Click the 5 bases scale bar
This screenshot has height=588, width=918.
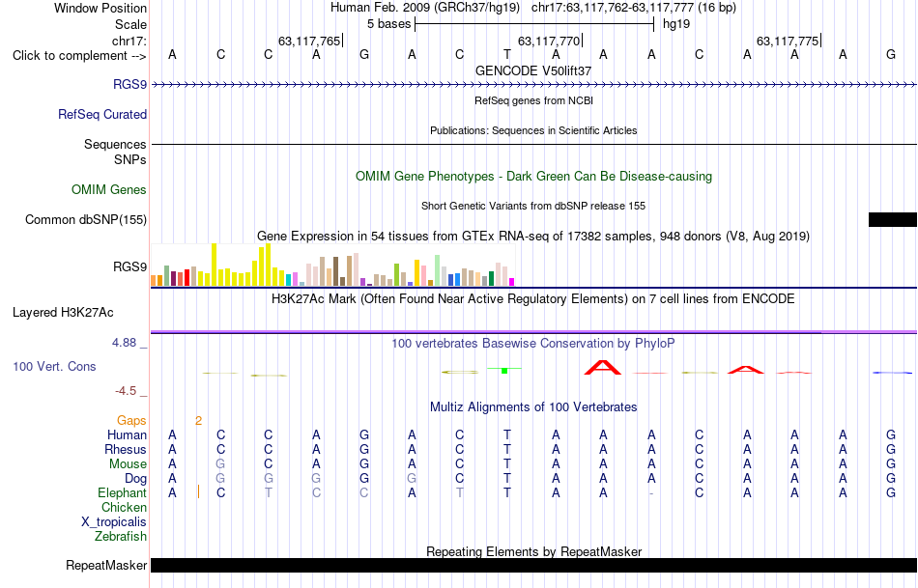click(534, 24)
